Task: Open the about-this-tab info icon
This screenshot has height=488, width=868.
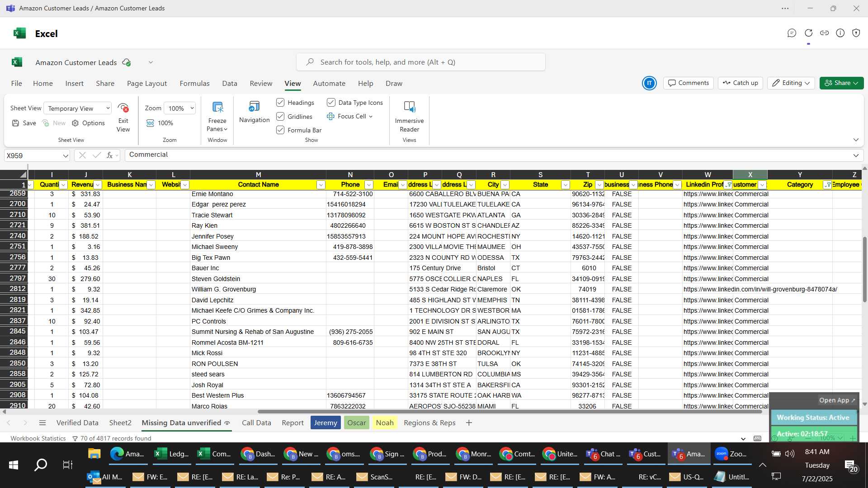Action: pos(840,33)
